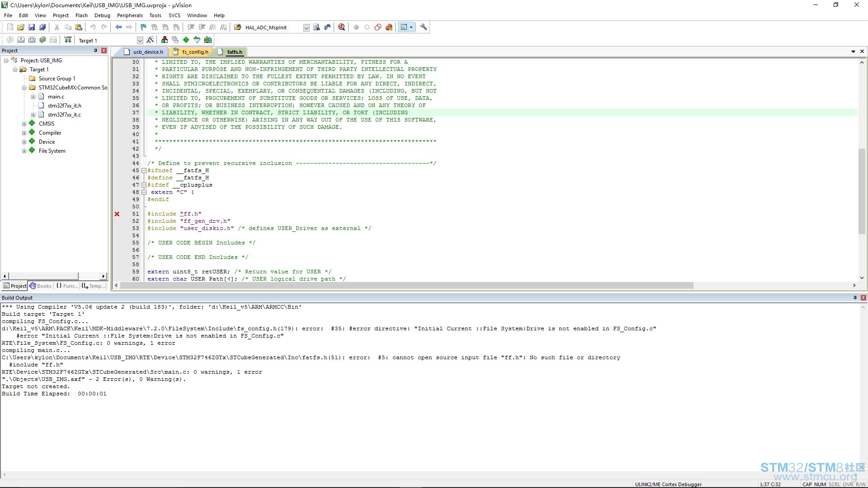This screenshot has height=488, width=868.
Task: Pin the Project panel with the pushpin
Action: [95, 51]
